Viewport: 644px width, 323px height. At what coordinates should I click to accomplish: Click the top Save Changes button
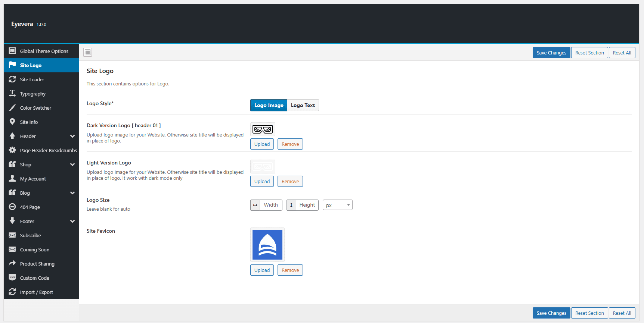[551, 53]
